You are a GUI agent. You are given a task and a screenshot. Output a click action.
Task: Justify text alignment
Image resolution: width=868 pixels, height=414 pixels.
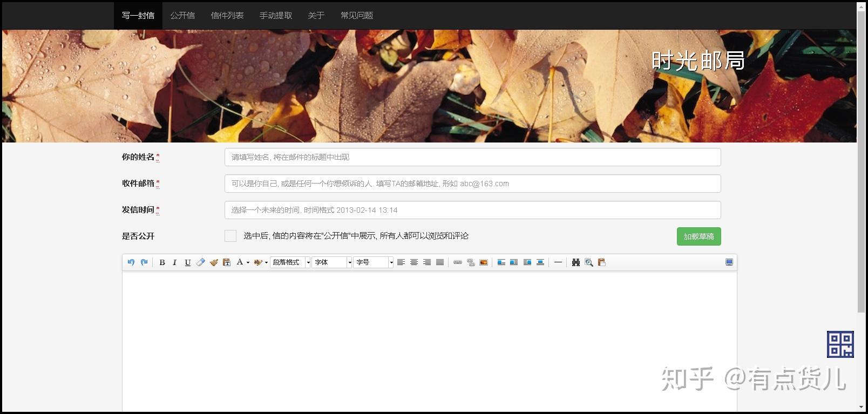tap(440, 262)
